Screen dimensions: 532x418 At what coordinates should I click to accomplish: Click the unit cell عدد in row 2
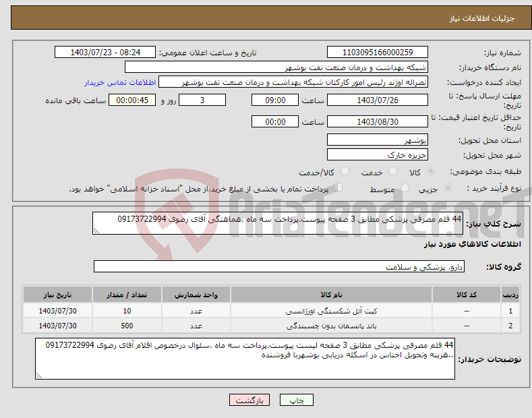pyautogui.click(x=196, y=326)
